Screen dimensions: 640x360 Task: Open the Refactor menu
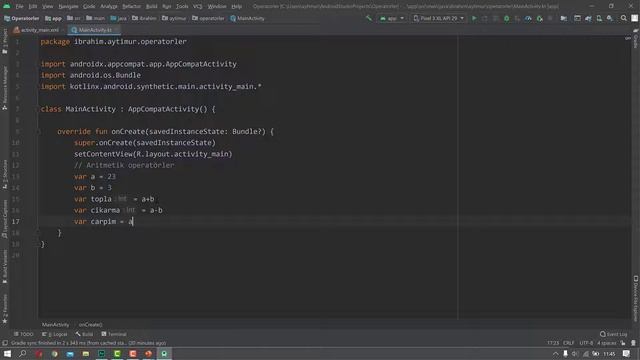pos(131,7)
